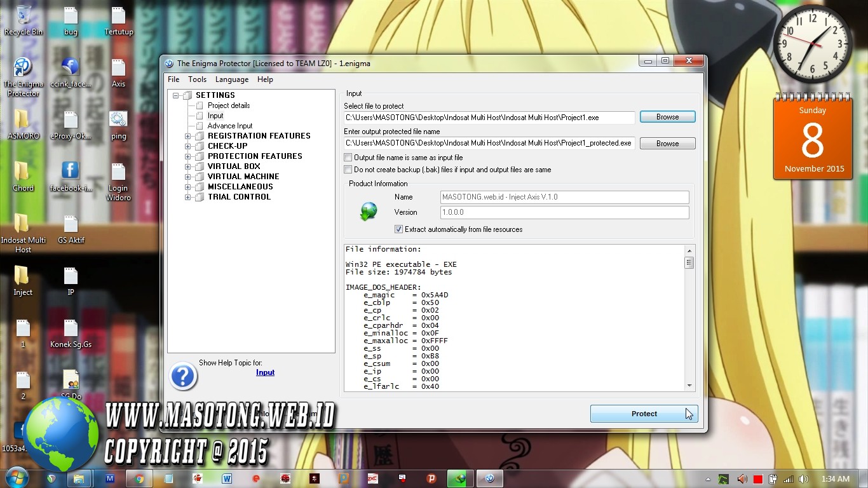Open the File menu
Image resolution: width=868 pixels, height=488 pixels.
pyautogui.click(x=173, y=79)
